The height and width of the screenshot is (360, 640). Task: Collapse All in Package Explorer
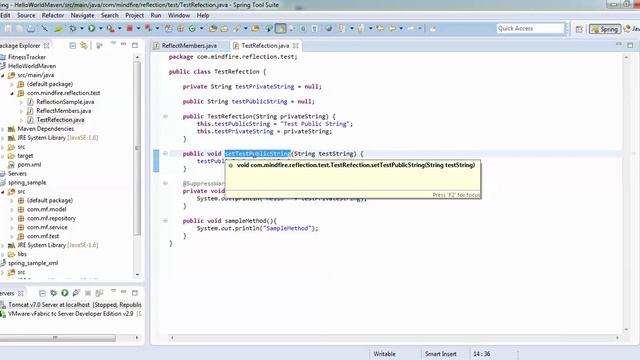coord(73,45)
